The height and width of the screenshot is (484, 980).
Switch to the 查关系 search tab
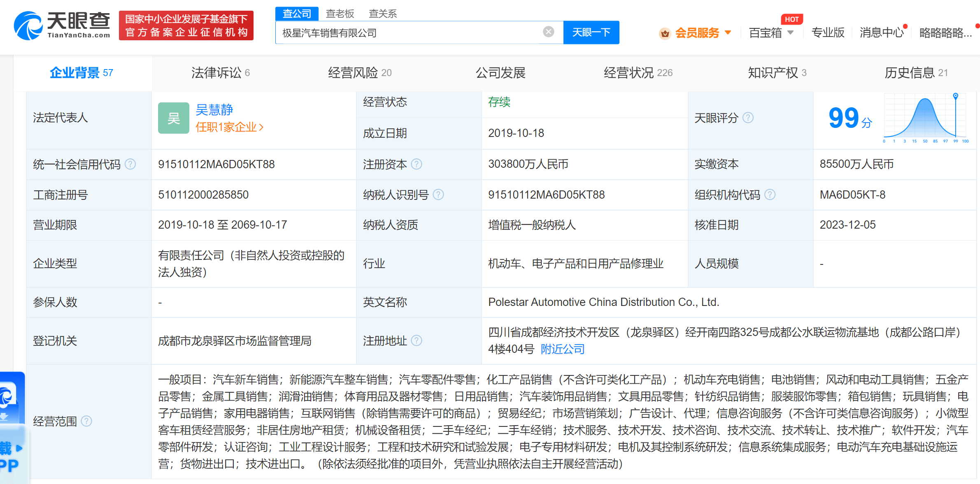[x=383, y=14]
